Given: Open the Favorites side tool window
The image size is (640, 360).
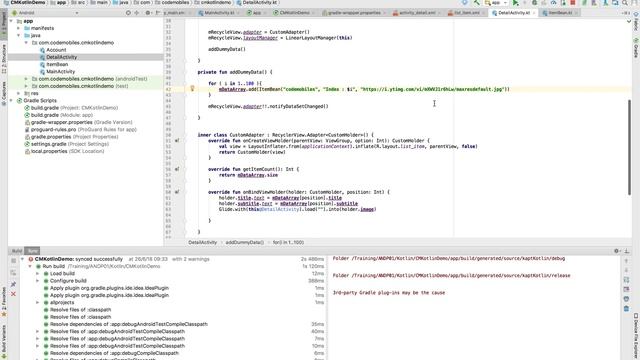Looking at the screenshot, I should pos(4,303).
